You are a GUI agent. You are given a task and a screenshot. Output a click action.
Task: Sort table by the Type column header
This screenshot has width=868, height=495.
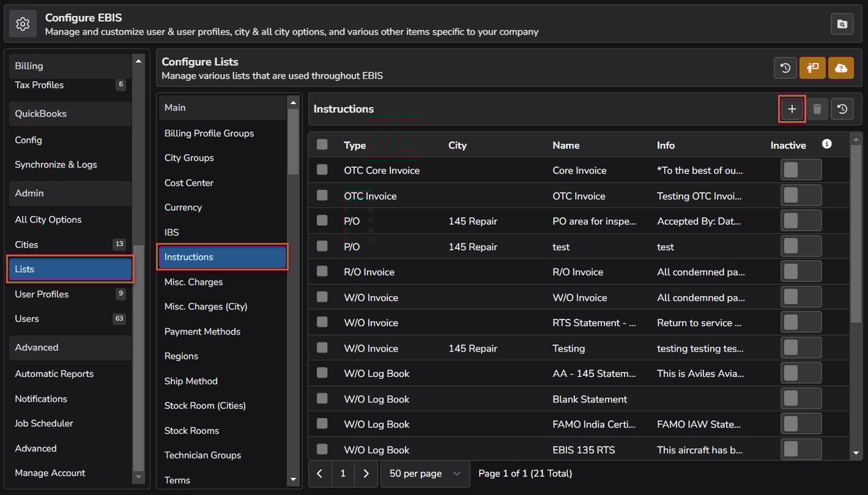point(355,145)
